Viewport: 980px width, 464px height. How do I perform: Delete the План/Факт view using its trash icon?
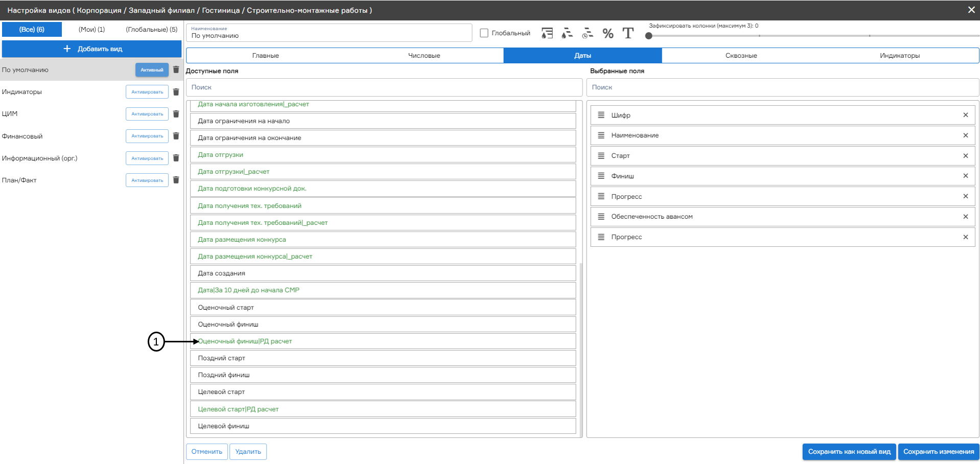pyautogui.click(x=176, y=180)
